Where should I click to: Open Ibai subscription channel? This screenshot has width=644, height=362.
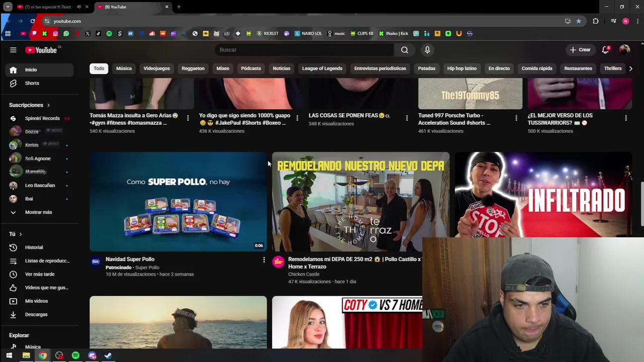39,199
